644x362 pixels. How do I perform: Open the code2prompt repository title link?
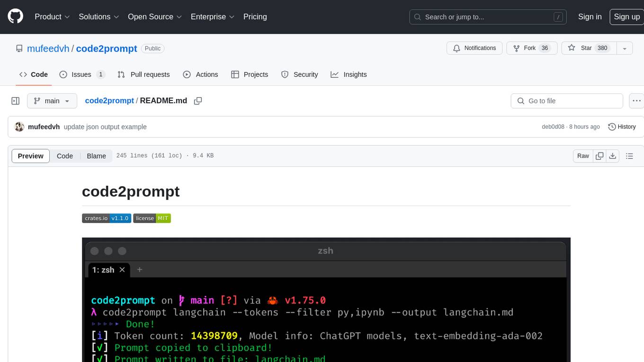tap(107, 48)
